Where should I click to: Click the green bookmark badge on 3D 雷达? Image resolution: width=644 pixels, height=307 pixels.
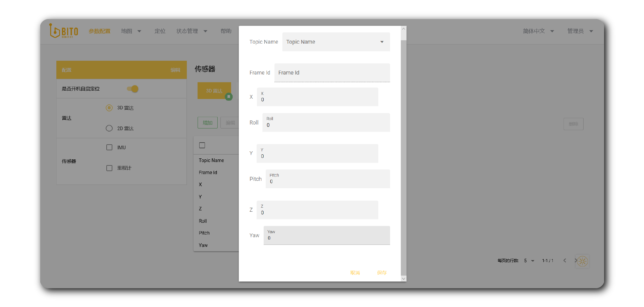(x=229, y=97)
